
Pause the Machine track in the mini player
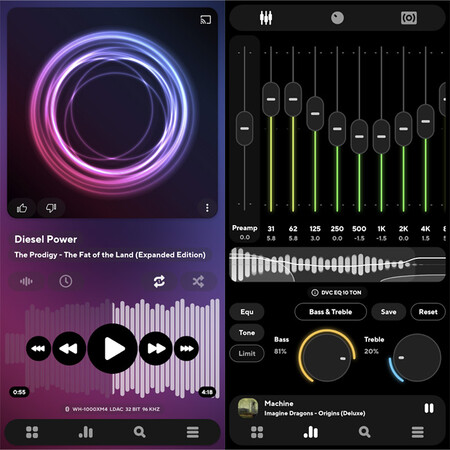429,408
